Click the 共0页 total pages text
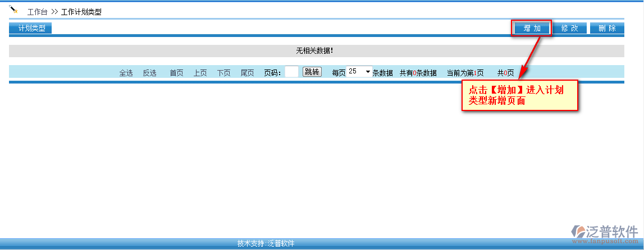Image resolution: width=644 pixels, height=250 pixels. click(x=505, y=73)
